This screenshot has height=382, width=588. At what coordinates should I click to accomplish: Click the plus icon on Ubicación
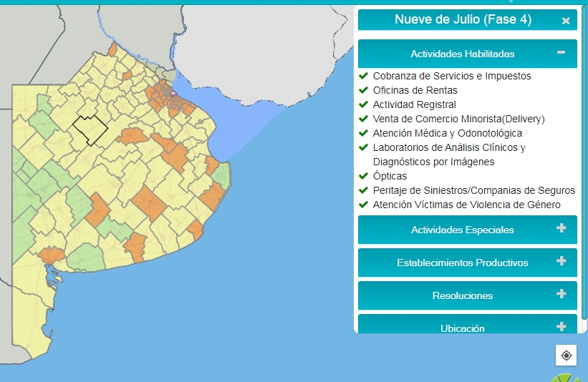pyautogui.click(x=561, y=327)
